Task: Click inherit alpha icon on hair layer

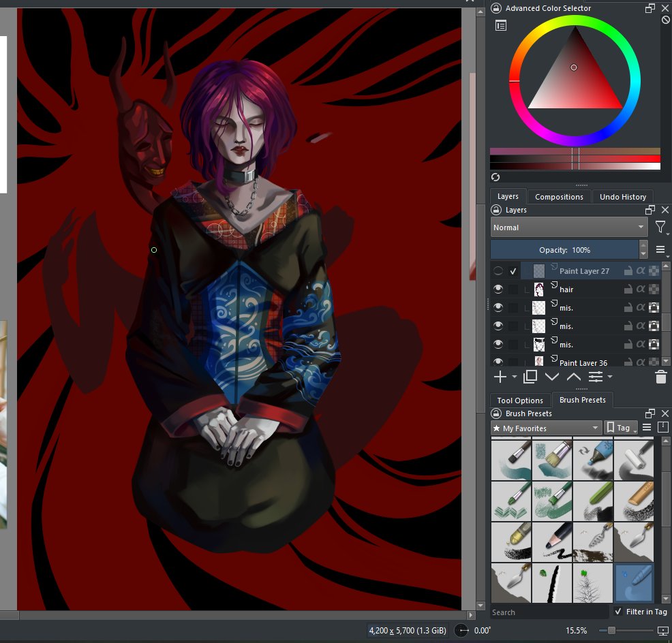Action: (641, 289)
